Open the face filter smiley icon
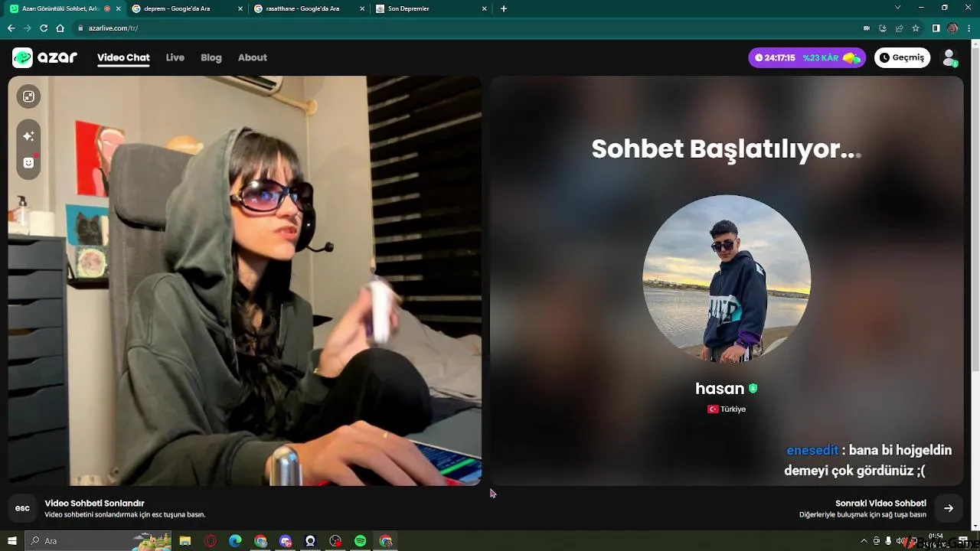This screenshot has width=980, height=551. [x=28, y=162]
